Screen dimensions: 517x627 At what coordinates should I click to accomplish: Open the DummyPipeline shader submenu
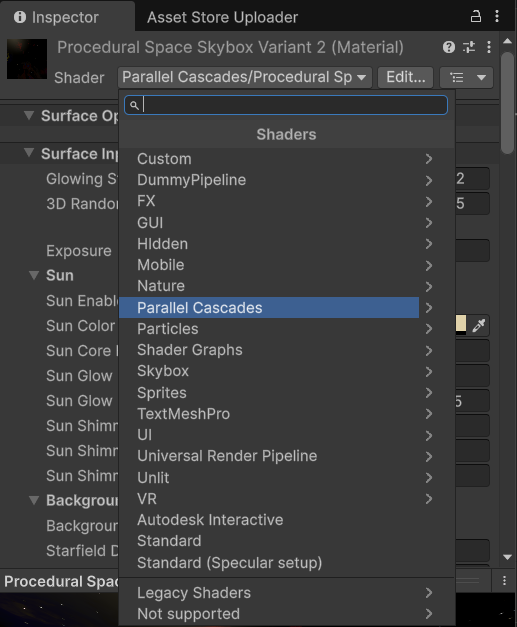click(287, 180)
